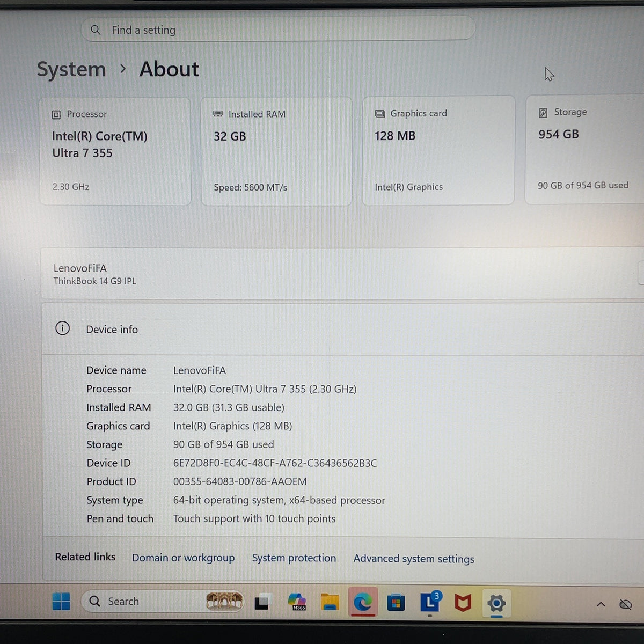Viewport: 644px width, 644px height.
Task: Open Lenovo app with badge 3
Action: (430, 602)
